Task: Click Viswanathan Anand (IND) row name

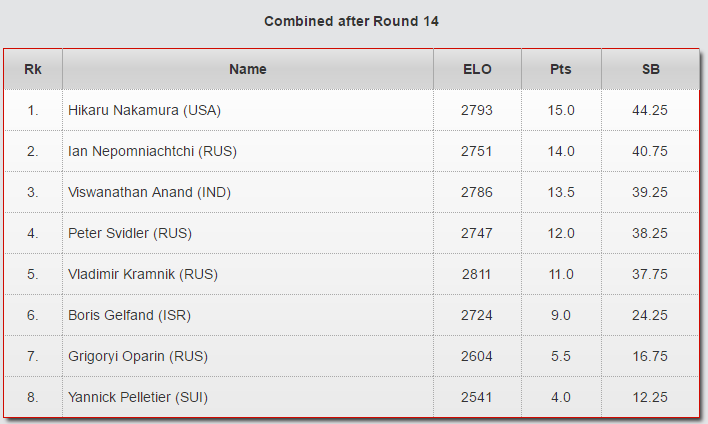Action: coord(149,193)
